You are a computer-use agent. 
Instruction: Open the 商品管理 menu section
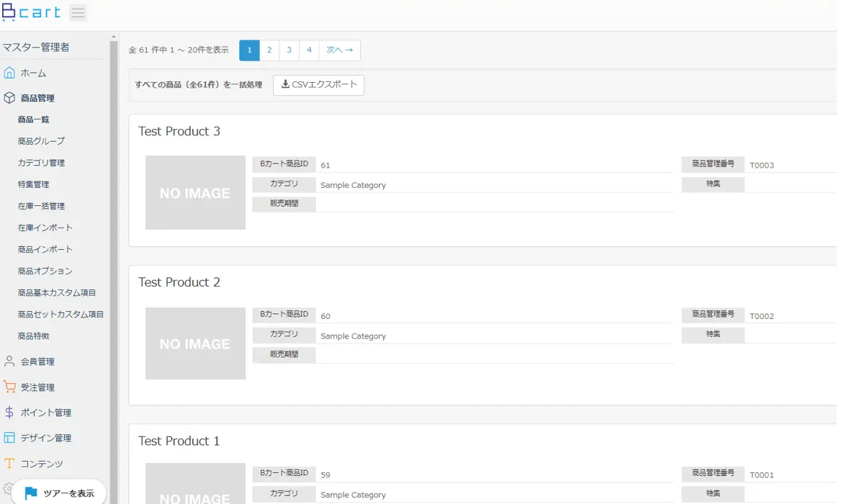click(37, 99)
